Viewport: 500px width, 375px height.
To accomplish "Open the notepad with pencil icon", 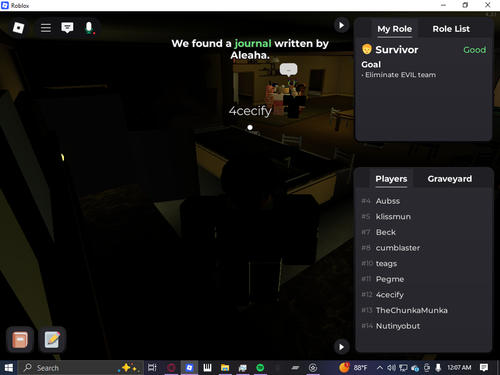I will (x=52, y=340).
